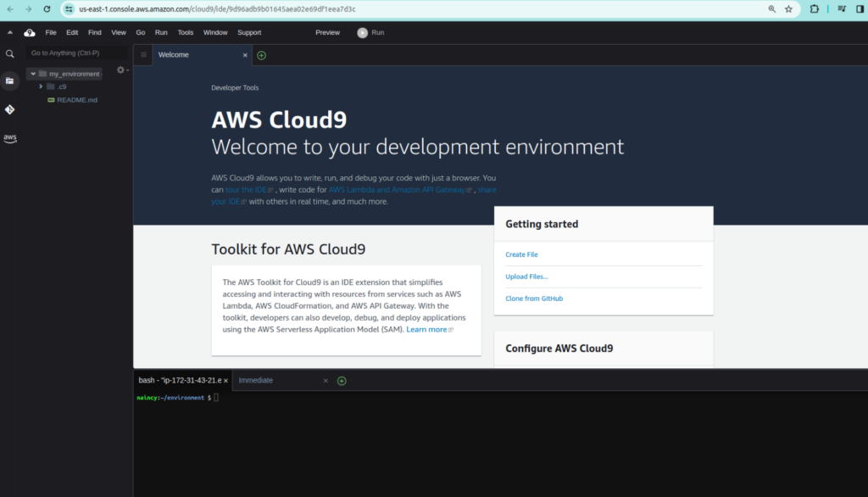868x497 pixels.
Task: Switch to the Immediate tab
Action: click(x=256, y=381)
